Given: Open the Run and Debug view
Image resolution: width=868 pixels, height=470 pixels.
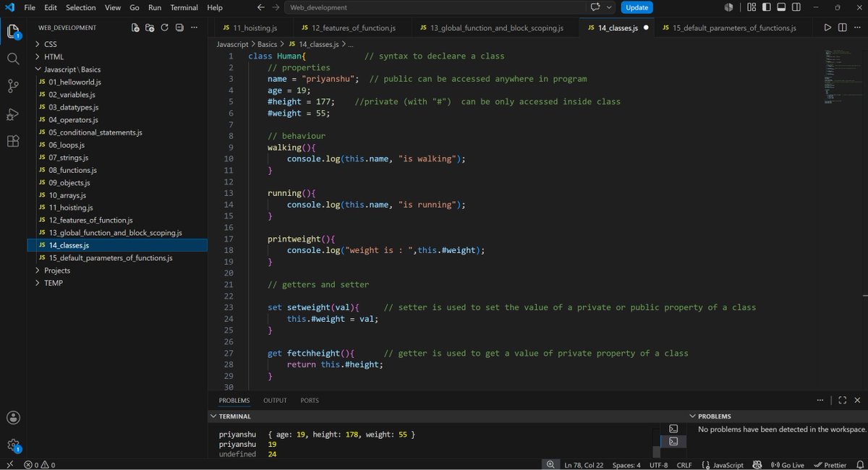Looking at the screenshot, I should [x=13, y=114].
